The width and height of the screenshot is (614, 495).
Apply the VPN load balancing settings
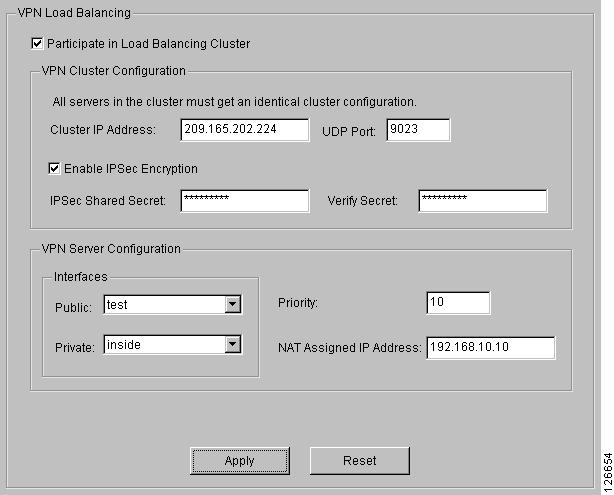240,461
